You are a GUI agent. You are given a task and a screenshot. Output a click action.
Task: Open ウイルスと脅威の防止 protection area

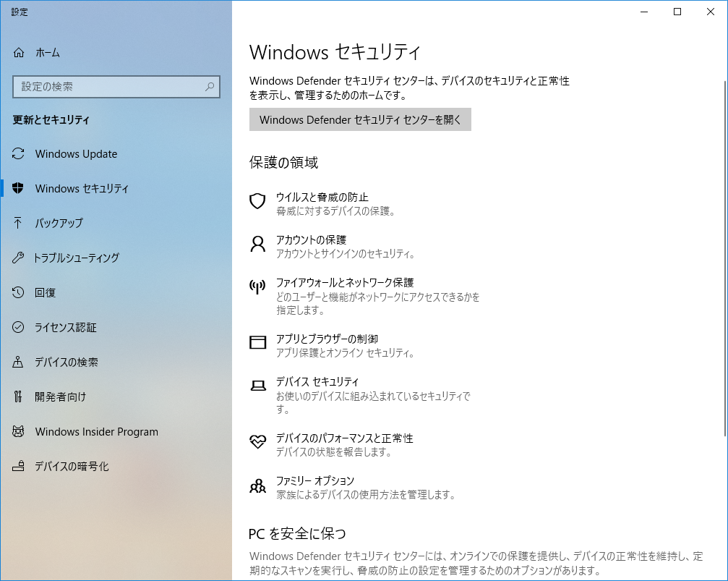[x=322, y=197]
